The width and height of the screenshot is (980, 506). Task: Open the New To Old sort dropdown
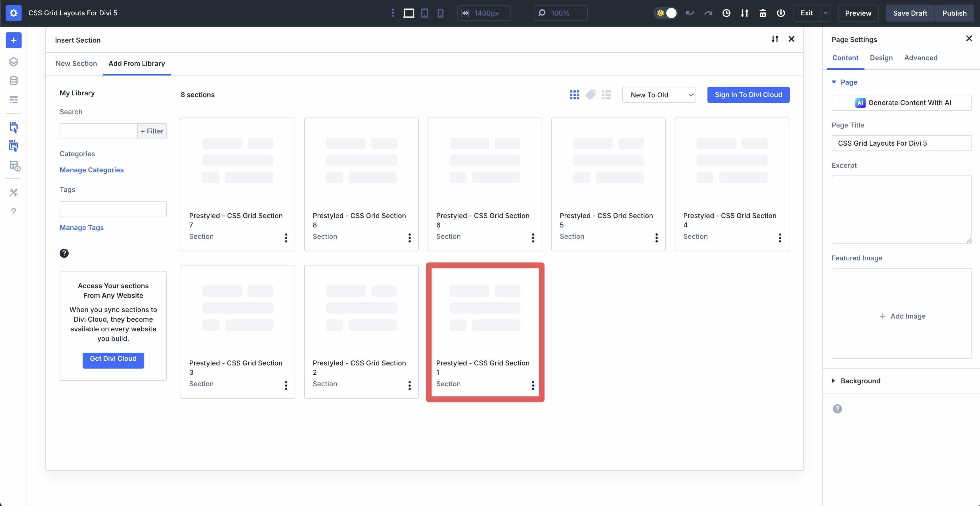pos(659,95)
